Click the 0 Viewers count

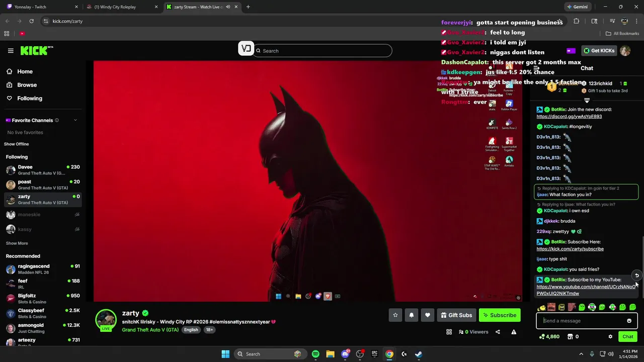pyautogui.click(x=473, y=332)
